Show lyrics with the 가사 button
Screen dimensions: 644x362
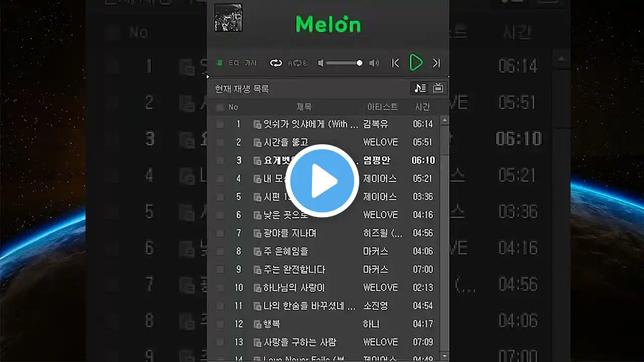[x=251, y=63]
